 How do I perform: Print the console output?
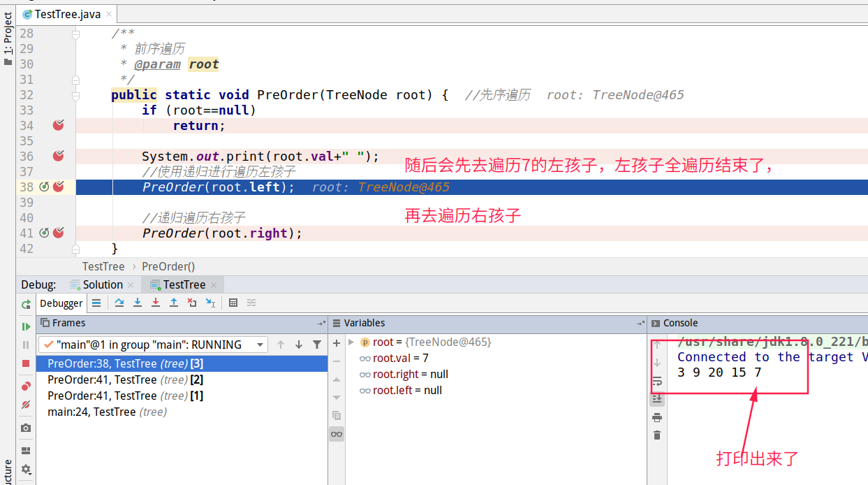click(x=657, y=417)
